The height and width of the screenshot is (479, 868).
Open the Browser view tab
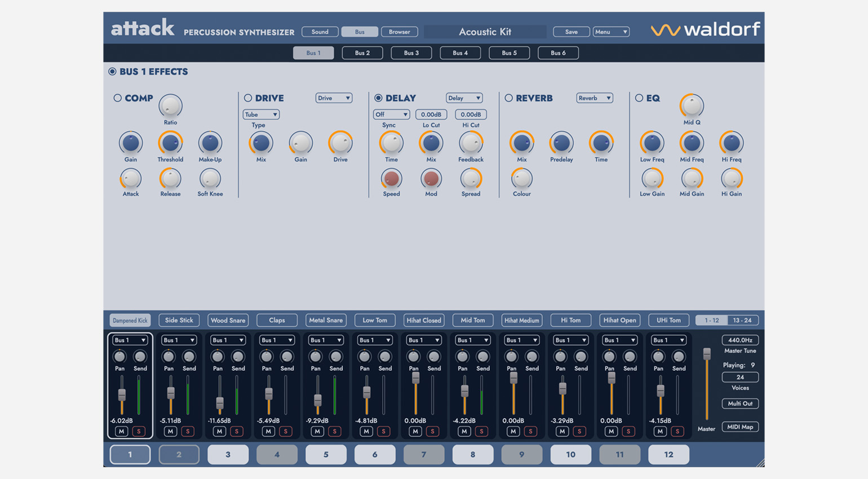399,32
